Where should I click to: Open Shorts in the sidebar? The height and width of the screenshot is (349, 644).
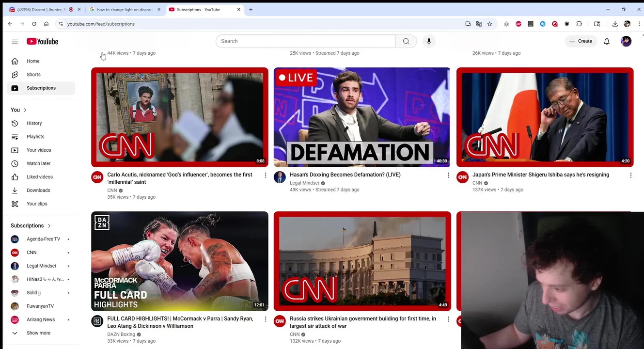pyautogui.click(x=42, y=75)
